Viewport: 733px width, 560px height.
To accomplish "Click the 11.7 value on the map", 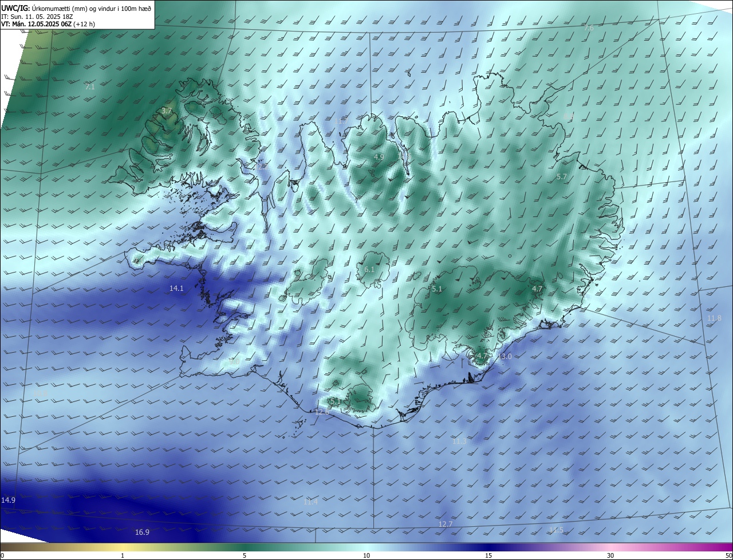I will click(x=340, y=121).
